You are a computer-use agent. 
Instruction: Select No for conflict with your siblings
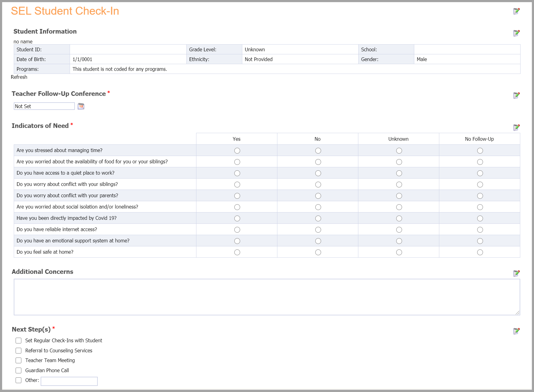[318, 184]
